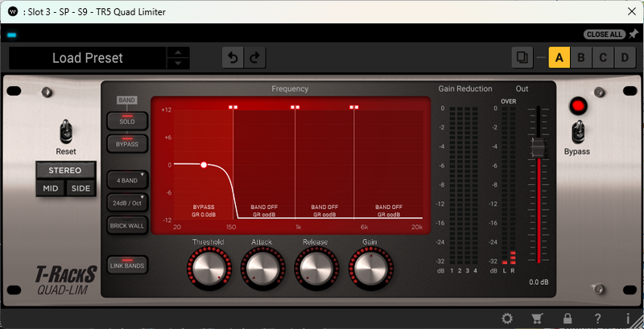Click the Out level fader handle
This screenshot has width=644, height=329.
(x=538, y=149)
